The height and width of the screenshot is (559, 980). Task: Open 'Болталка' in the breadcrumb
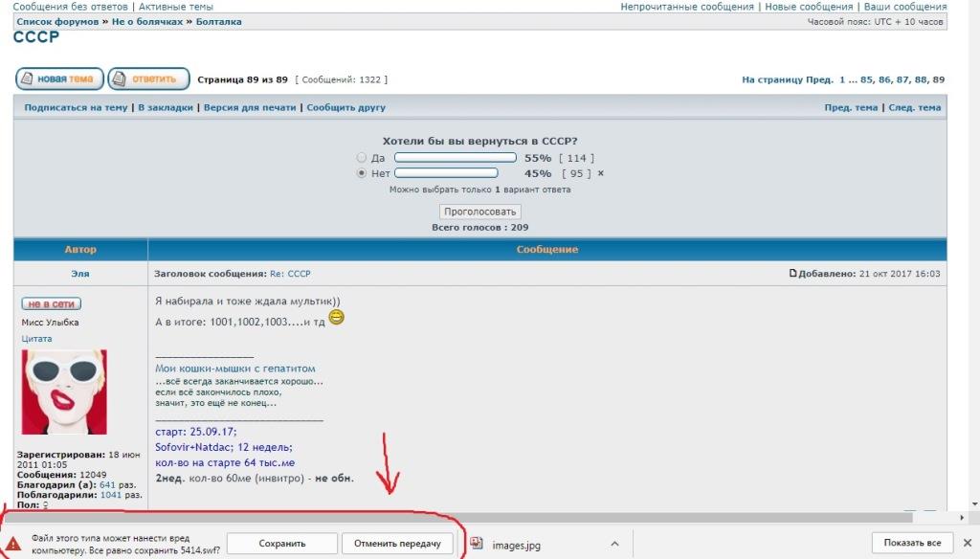[x=218, y=21]
